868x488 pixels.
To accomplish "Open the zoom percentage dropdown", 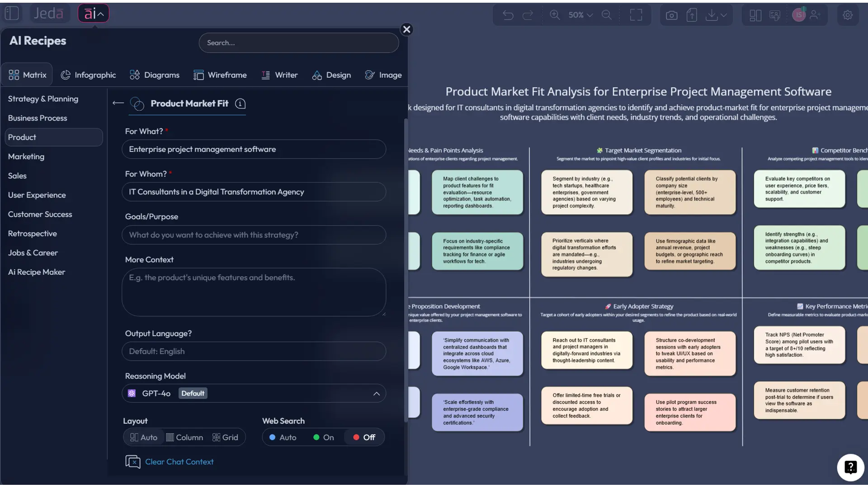I will [x=580, y=14].
